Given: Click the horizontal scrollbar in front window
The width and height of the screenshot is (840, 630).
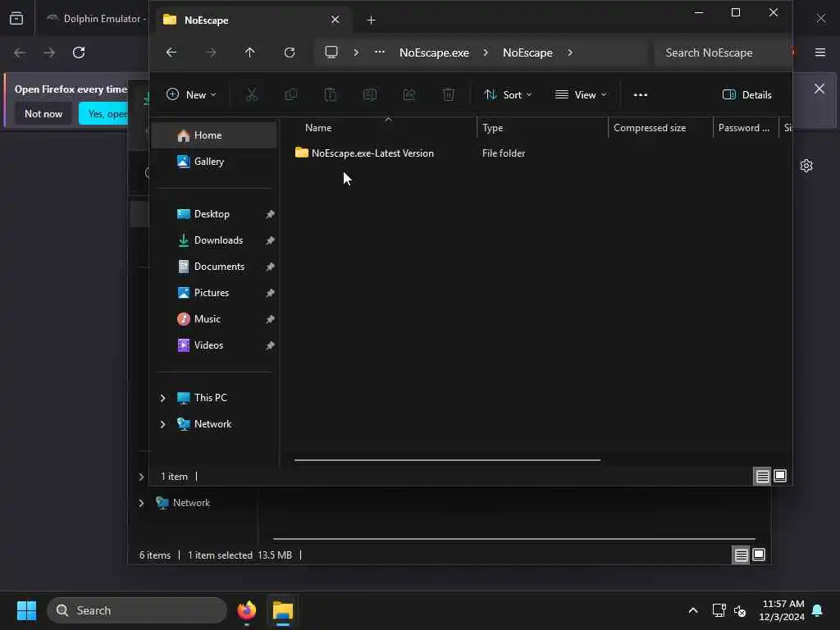Looking at the screenshot, I should click(447, 459).
